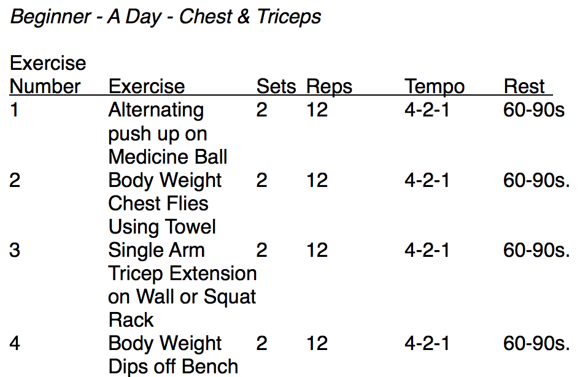Click the Reps column header
This screenshot has width=588, height=377.
(x=329, y=87)
